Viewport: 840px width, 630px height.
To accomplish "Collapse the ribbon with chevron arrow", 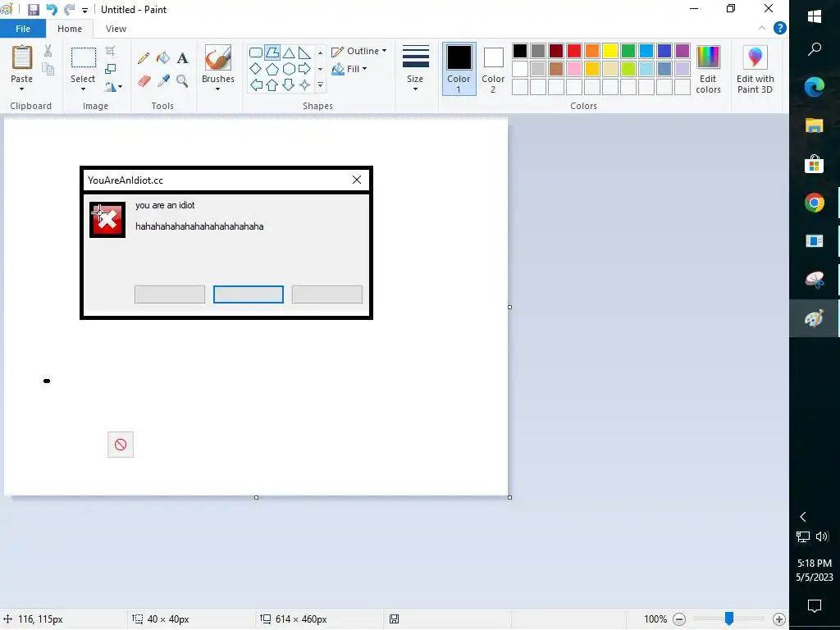I will (x=762, y=29).
